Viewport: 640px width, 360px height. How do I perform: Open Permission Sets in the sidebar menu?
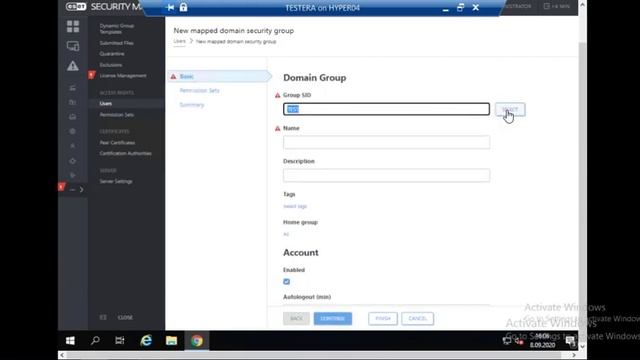click(x=117, y=115)
